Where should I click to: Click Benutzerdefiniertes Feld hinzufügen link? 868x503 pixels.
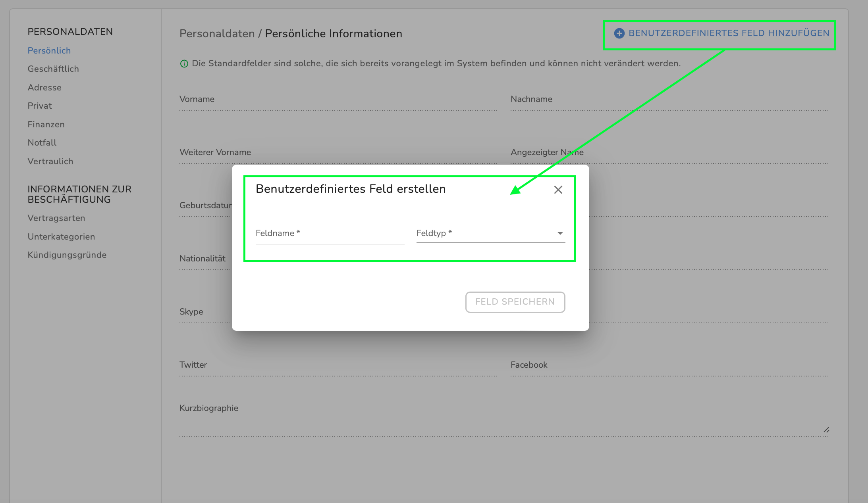[729, 33]
